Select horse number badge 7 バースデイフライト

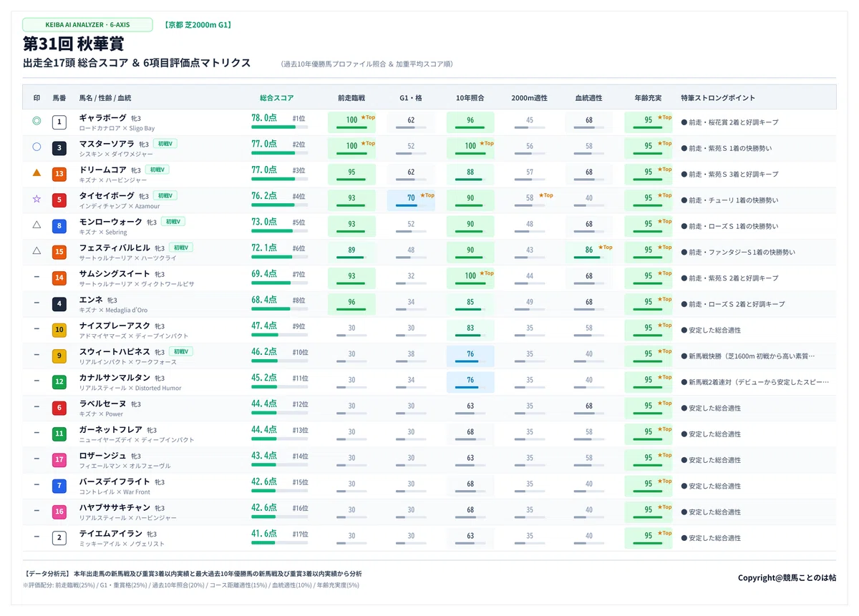59,486
